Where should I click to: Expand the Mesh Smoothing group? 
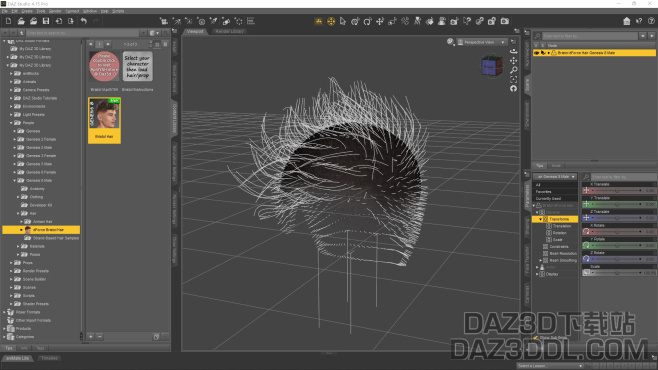540,261
